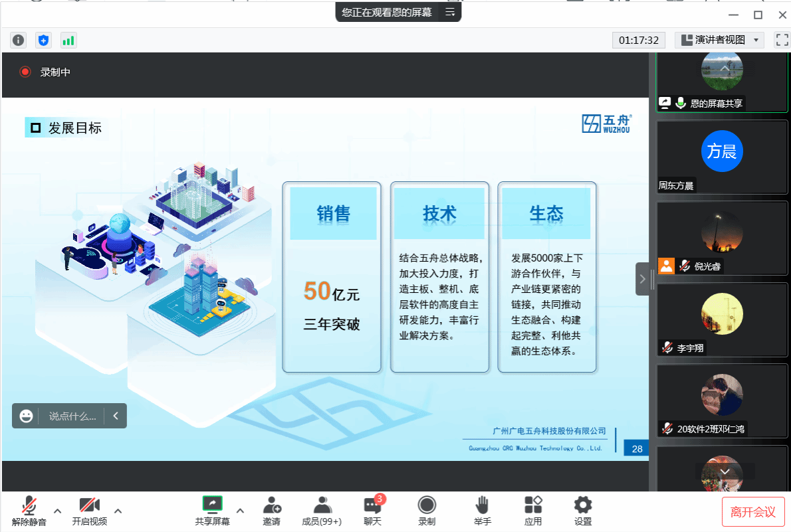Expand video options arrow beside camera
This screenshot has height=532, width=791.
point(118,511)
